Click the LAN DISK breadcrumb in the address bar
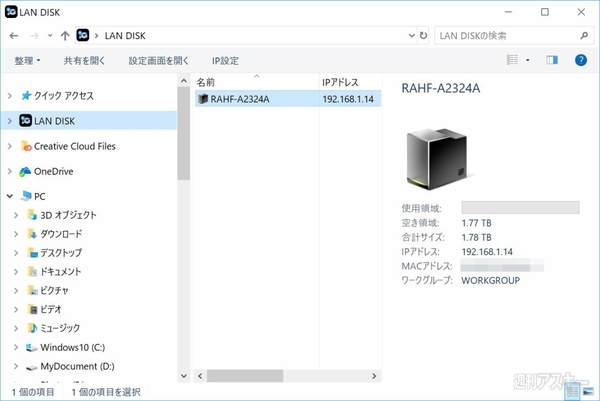 [125, 36]
